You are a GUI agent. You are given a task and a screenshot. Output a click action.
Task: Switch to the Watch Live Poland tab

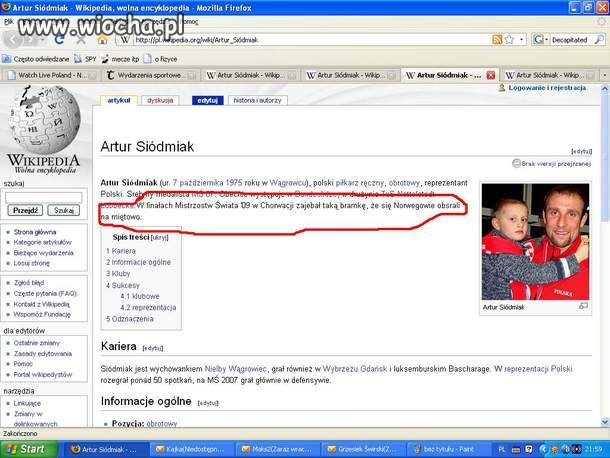(50, 75)
